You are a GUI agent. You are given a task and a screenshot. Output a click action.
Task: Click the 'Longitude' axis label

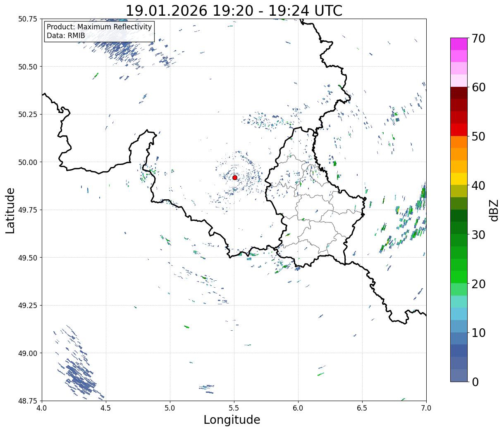coord(232,420)
